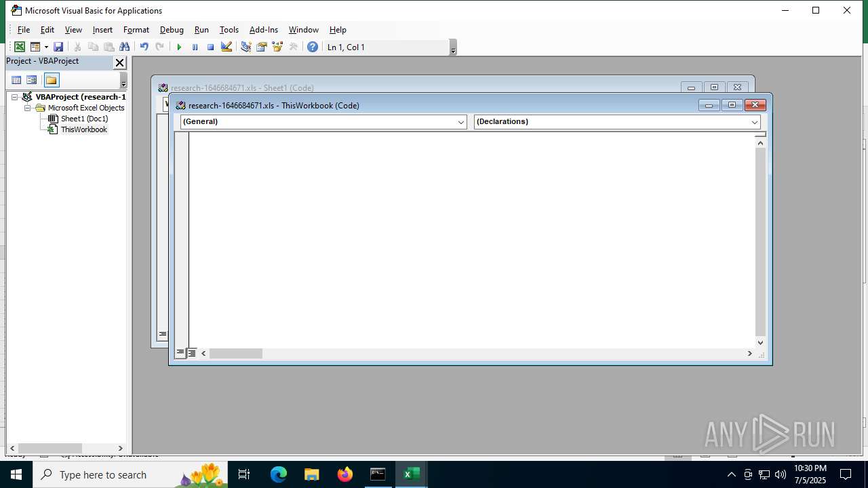The height and width of the screenshot is (488, 868).
Task: Select ThisWorkbook in project tree
Action: [x=83, y=129]
